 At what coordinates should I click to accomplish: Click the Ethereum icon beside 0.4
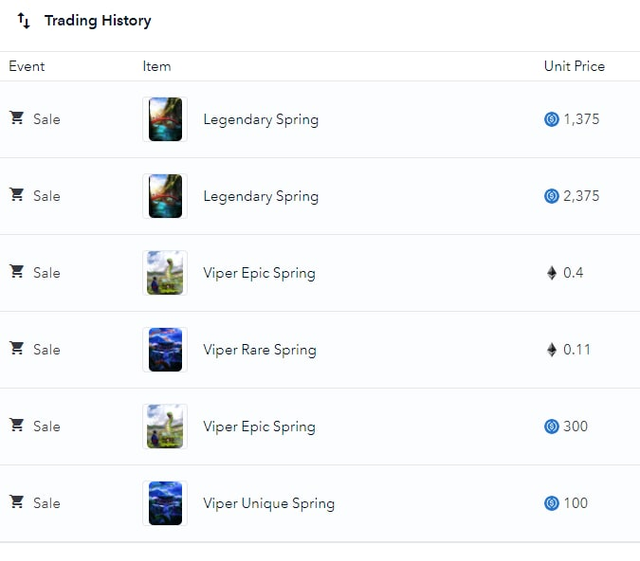(x=551, y=273)
